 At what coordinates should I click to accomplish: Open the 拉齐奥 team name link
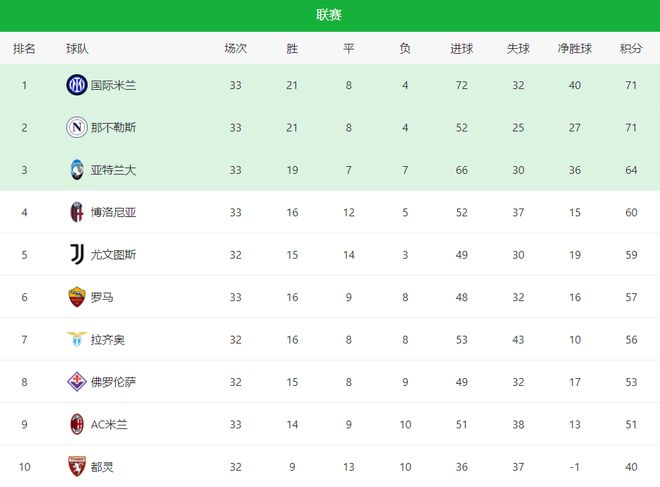(108, 340)
